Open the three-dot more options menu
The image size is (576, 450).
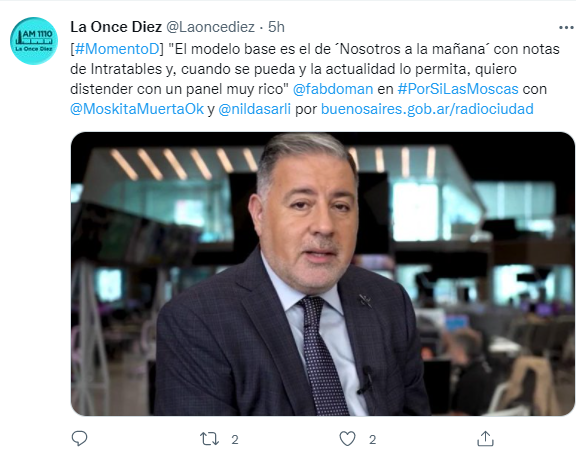566,28
